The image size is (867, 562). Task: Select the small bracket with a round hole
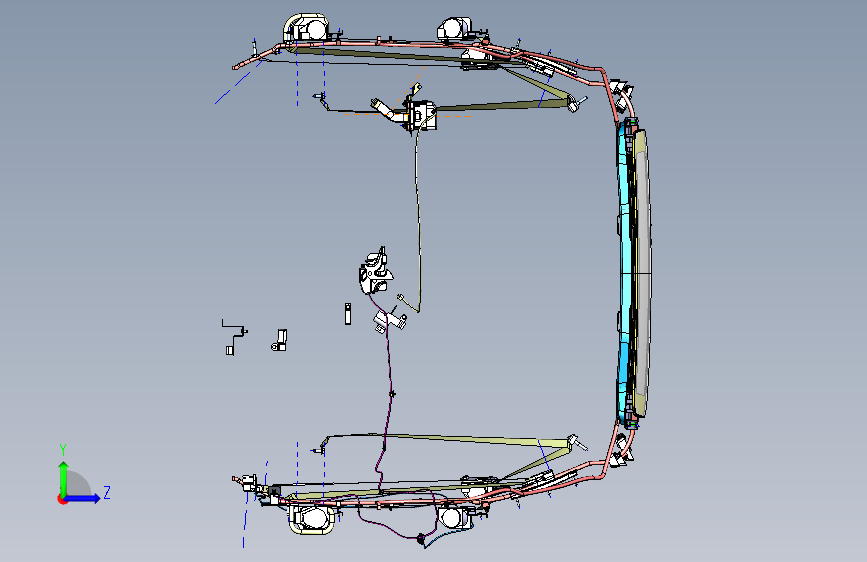(280, 340)
